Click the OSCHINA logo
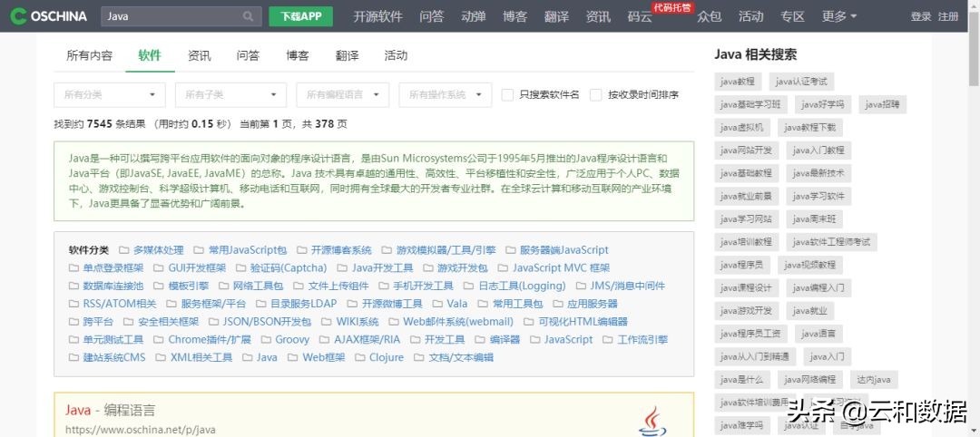This screenshot has height=437, width=980. click(x=49, y=16)
